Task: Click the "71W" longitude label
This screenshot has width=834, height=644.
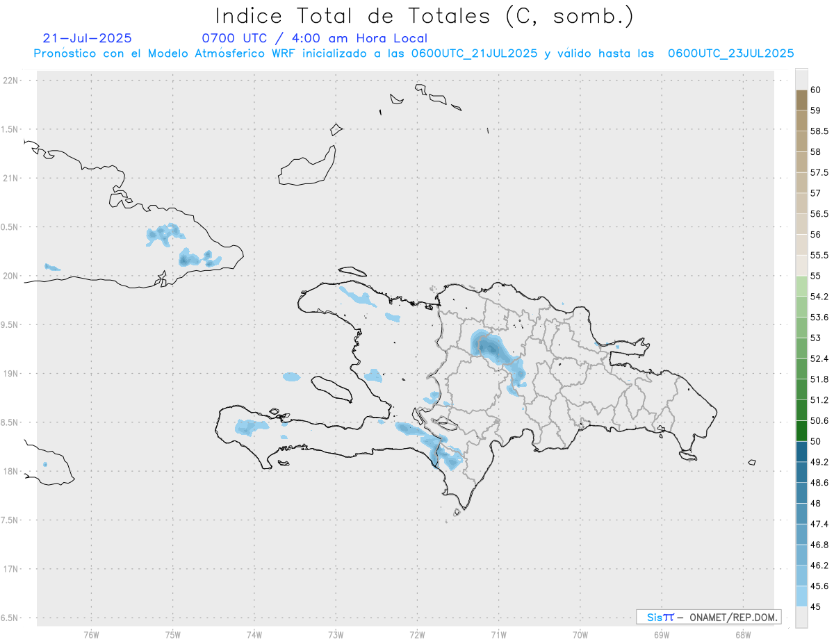Action: point(498,634)
